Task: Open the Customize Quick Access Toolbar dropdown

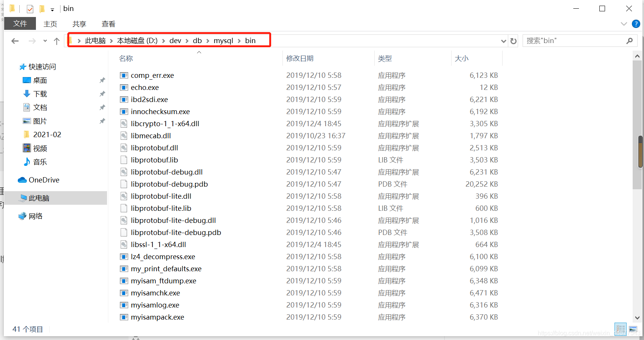Action: 52,9
